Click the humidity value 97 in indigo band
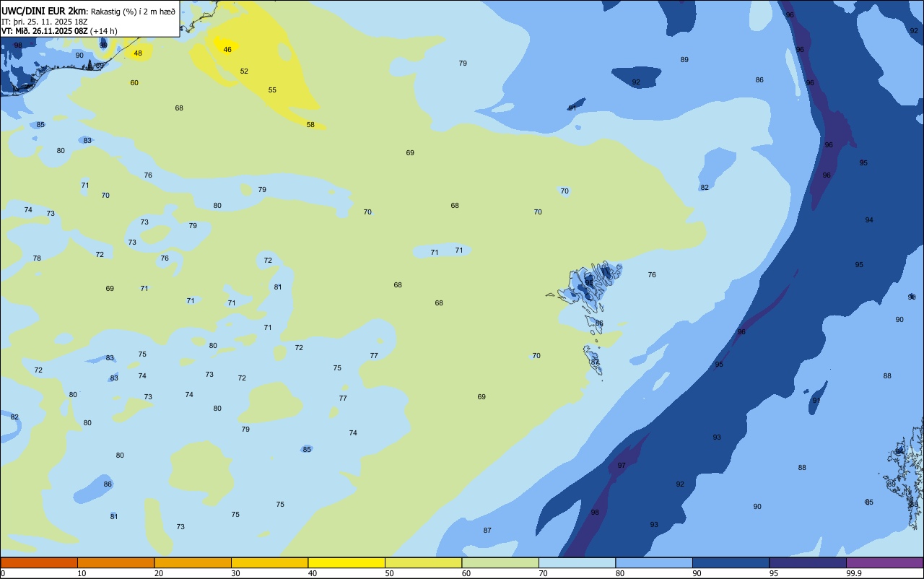Viewport: 924px width, 579px height. click(x=622, y=466)
